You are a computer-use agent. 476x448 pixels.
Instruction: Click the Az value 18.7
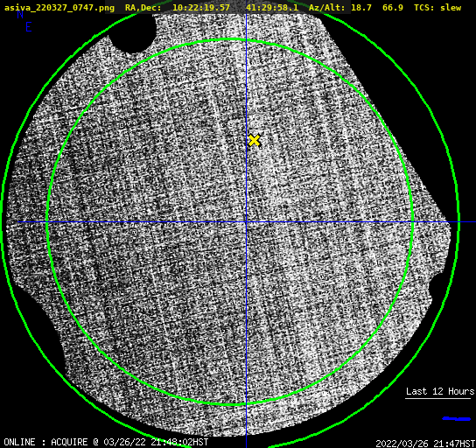(361, 8)
